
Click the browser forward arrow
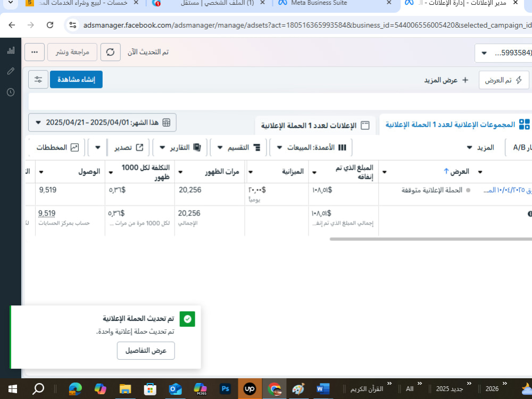coord(31,25)
